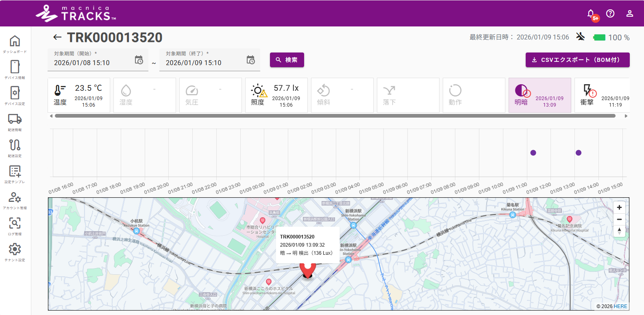This screenshot has height=315, width=644.
Task: Open the end date calendar picker
Action: tap(250, 60)
